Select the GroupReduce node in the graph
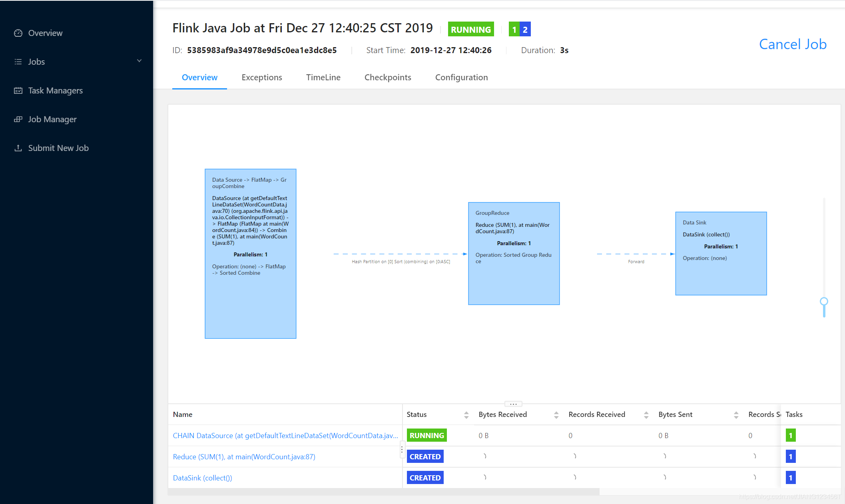The width and height of the screenshot is (845, 504). pos(514,254)
